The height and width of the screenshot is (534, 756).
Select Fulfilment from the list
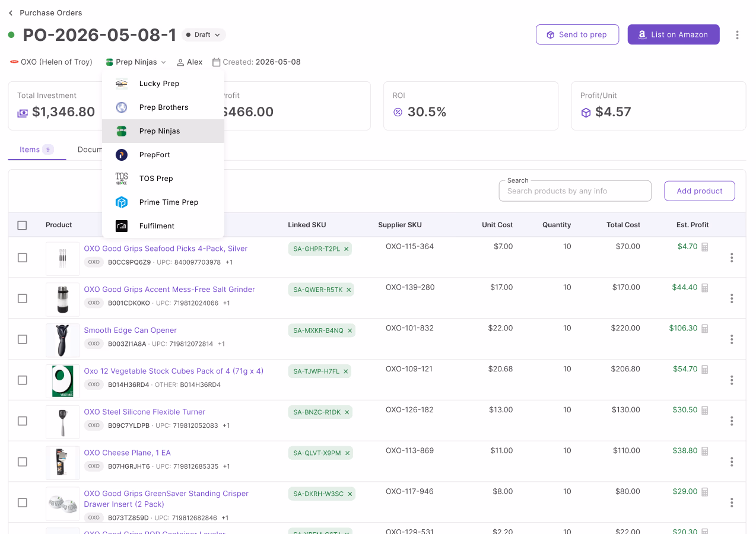pos(163,226)
